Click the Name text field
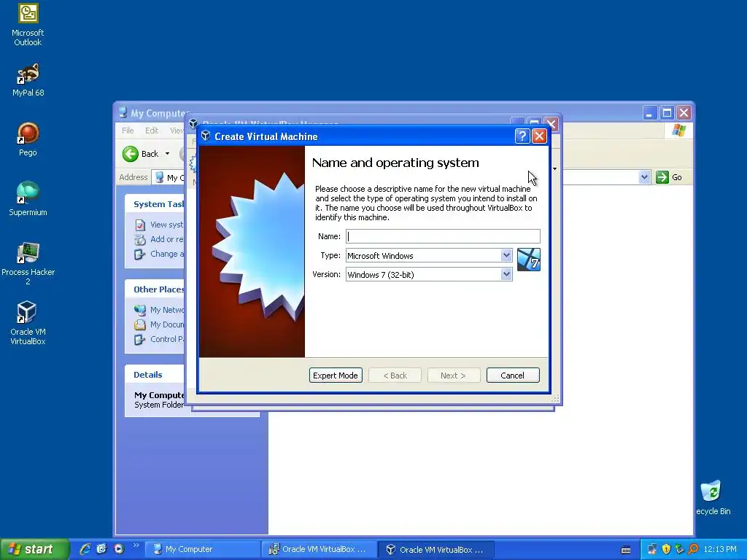 tap(443, 236)
